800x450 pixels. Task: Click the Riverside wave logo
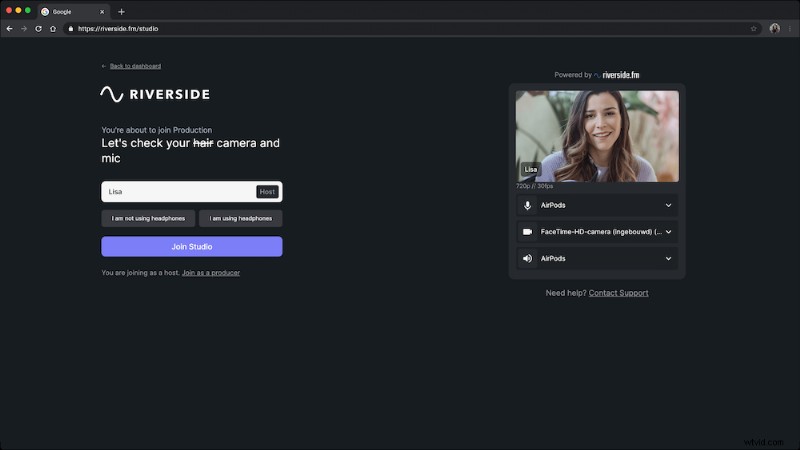tap(112, 95)
